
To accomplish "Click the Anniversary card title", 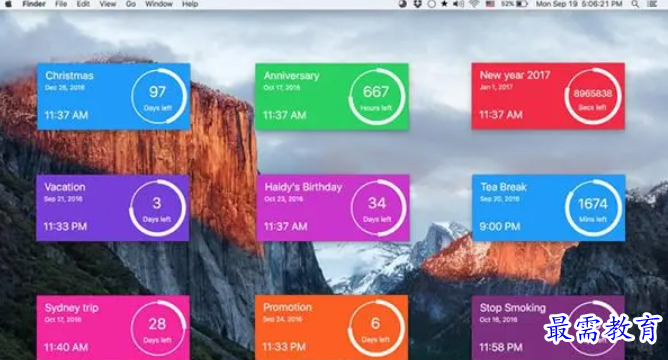I will click(291, 76).
